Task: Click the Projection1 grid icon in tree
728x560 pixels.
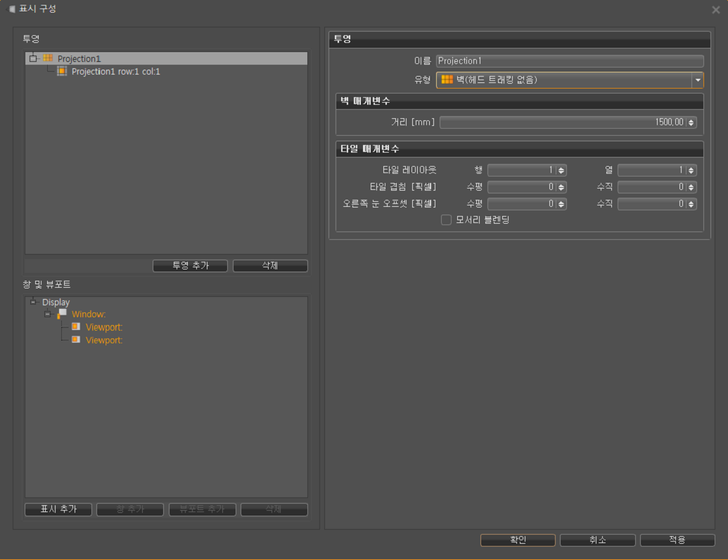Action: coord(48,58)
